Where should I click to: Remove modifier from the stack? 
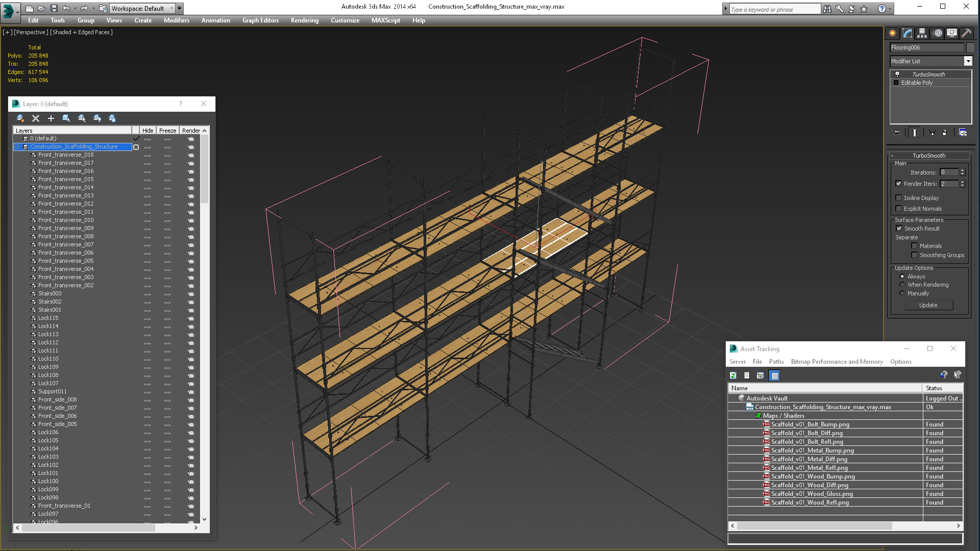pyautogui.click(x=945, y=133)
